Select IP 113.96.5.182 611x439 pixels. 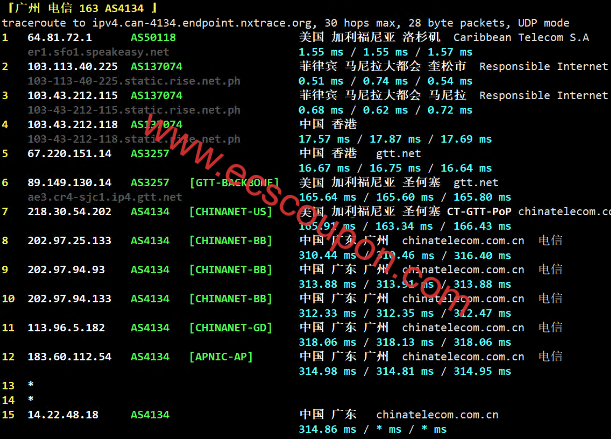click(66, 328)
